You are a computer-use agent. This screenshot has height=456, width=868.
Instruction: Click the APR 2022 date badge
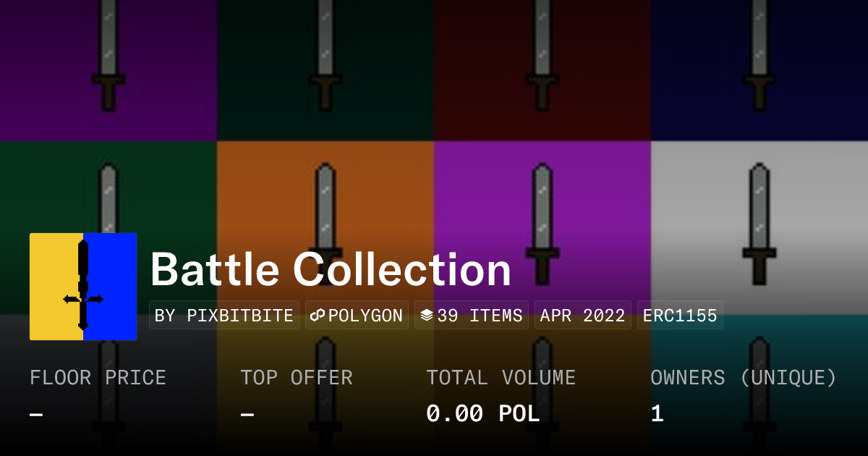[583, 316]
